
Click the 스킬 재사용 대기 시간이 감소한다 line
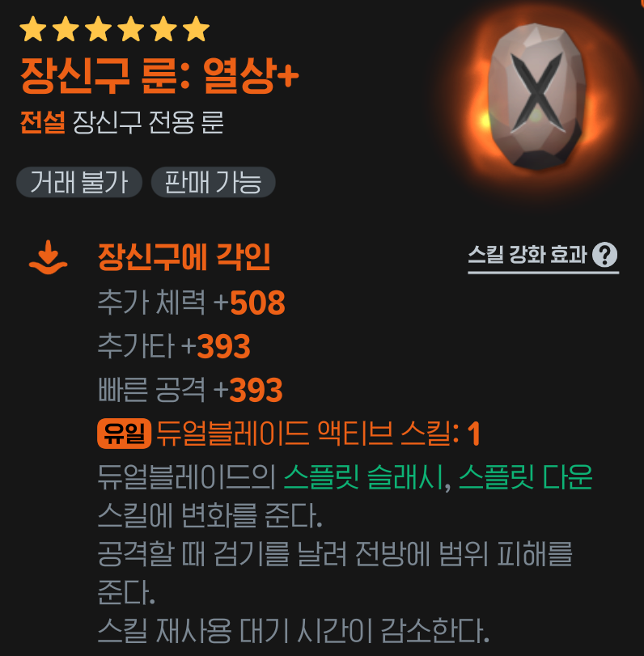coord(294,631)
